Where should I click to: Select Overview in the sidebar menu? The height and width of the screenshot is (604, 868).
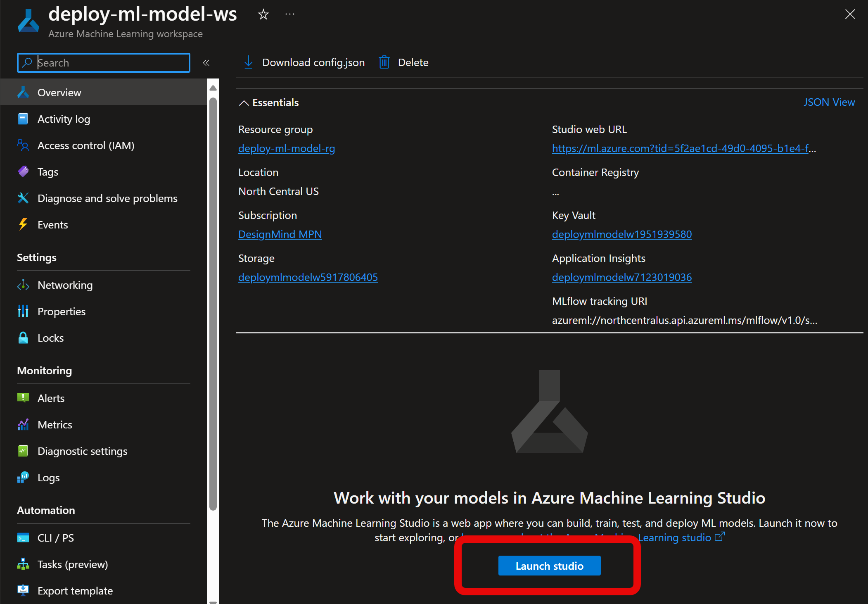[x=59, y=92]
